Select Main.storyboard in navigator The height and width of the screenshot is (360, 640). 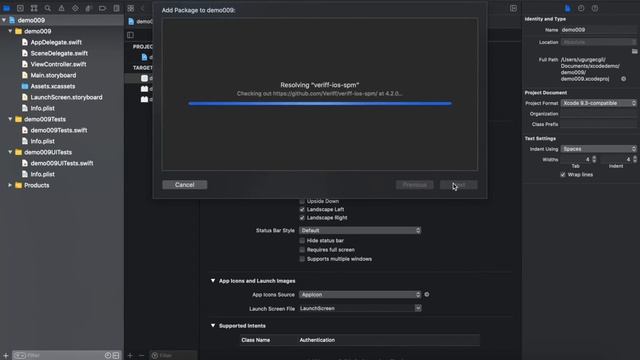click(x=53, y=75)
